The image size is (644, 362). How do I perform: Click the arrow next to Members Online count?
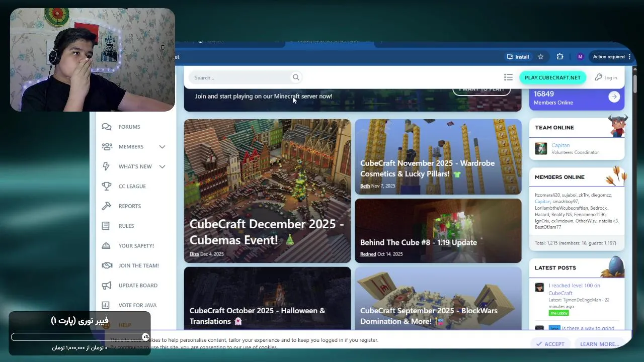614,97
